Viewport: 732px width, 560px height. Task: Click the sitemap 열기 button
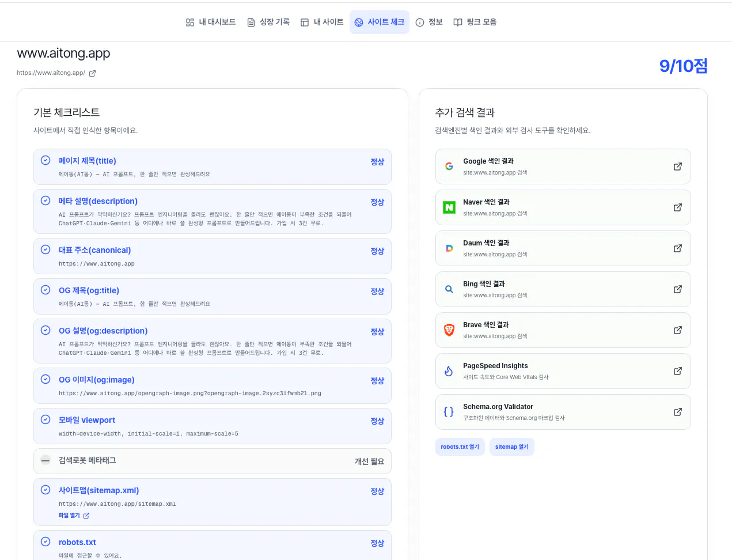pos(512,447)
